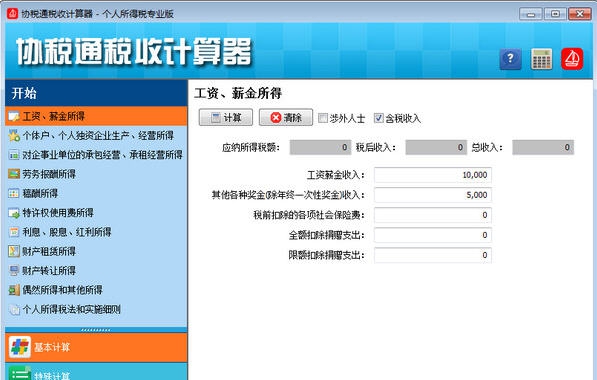Open the calculator icon in header
Image resolution: width=597 pixels, height=380 pixels.
tap(541, 59)
